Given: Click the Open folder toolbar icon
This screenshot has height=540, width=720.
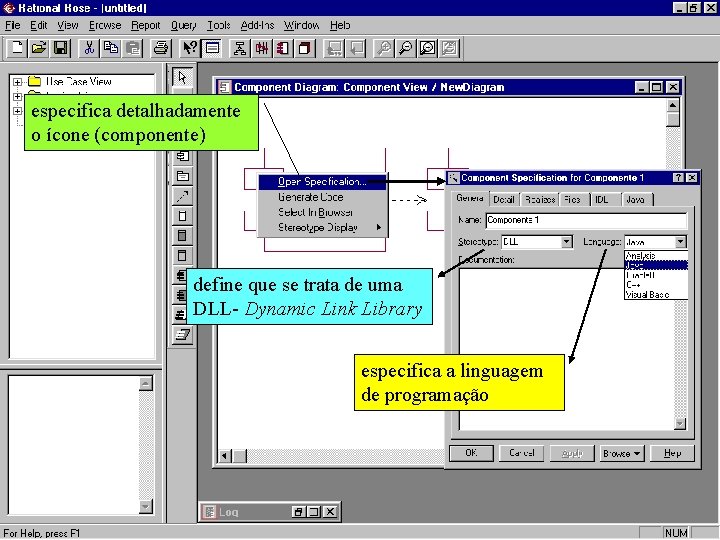Looking at the screenshot, I should click(39, 48).
